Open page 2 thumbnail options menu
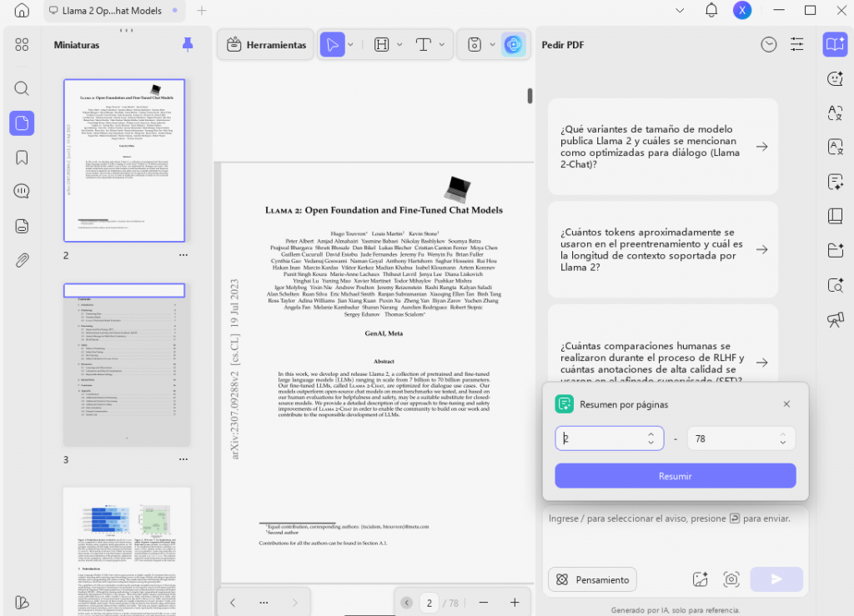 tap(183, 255)
